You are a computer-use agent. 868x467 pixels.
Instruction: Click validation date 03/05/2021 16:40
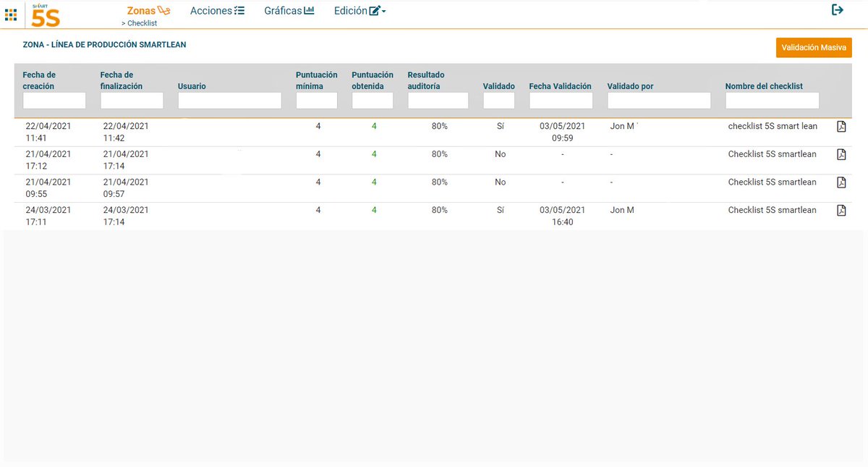click(x=562, y=216)
